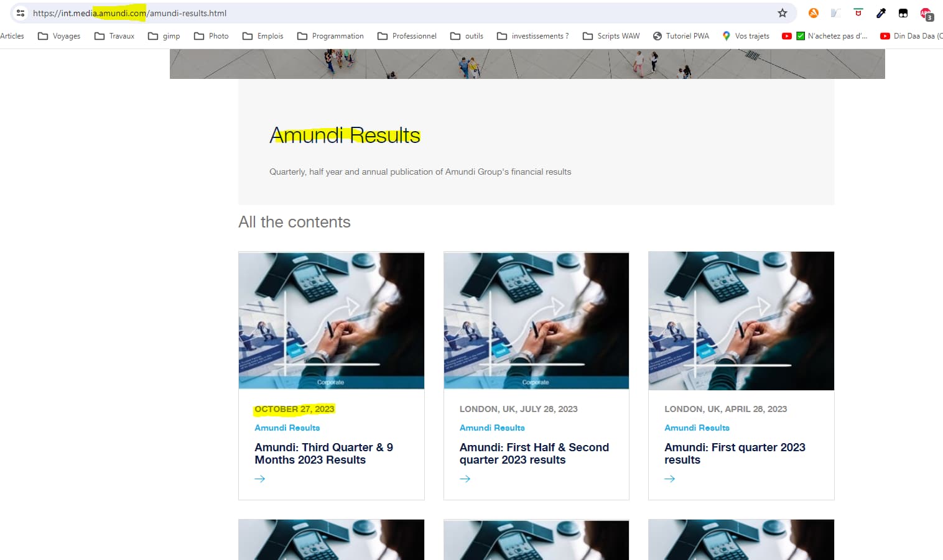
Task: Click the Quarterly, half year and annual description
Action: (x=420, y=172)
